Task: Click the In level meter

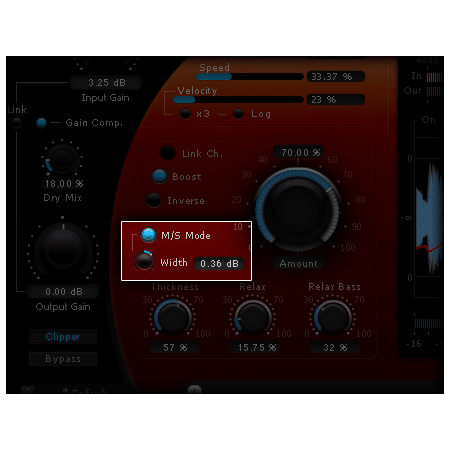Action: click(435, 77)
